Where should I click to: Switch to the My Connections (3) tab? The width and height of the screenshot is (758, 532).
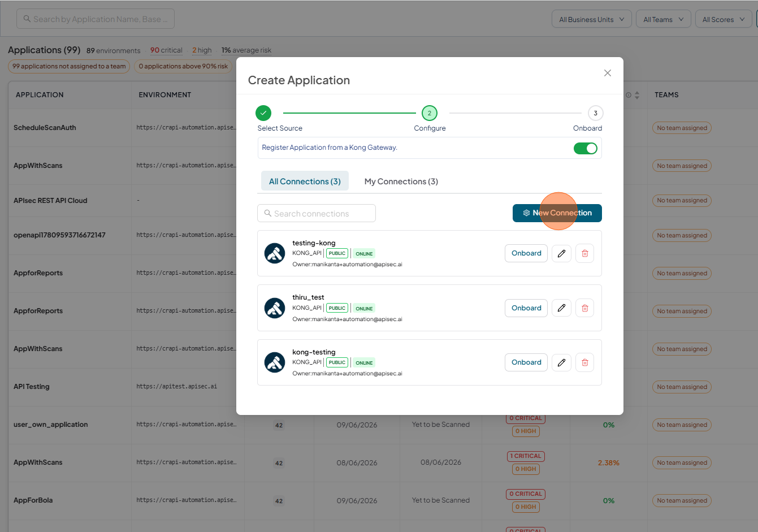point(401,181)
